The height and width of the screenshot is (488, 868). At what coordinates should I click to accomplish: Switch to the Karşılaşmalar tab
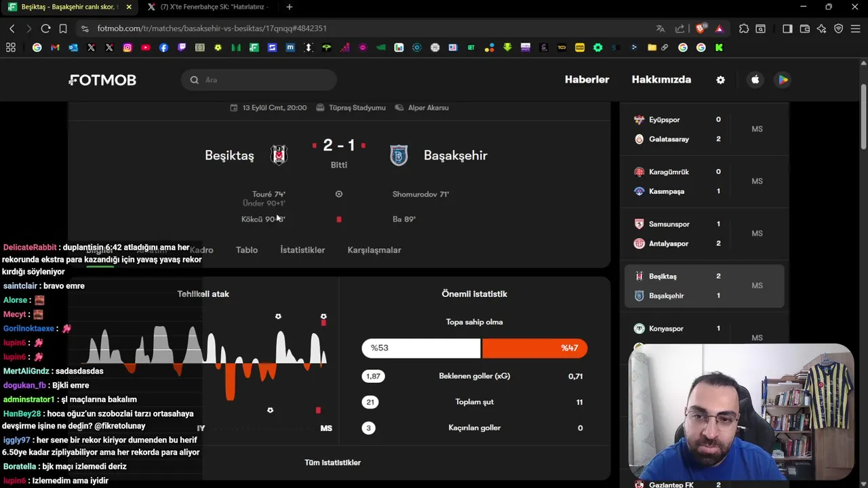click(374, 250)
